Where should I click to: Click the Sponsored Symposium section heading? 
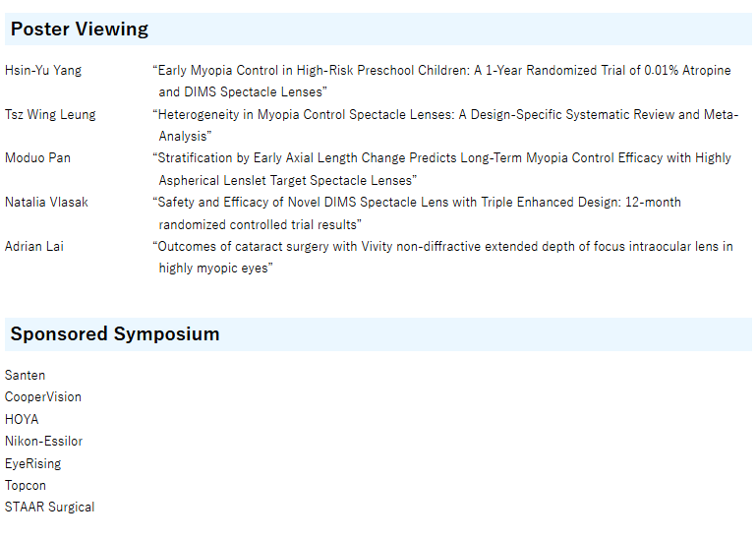pyautogui.click(x=115, y=334)
